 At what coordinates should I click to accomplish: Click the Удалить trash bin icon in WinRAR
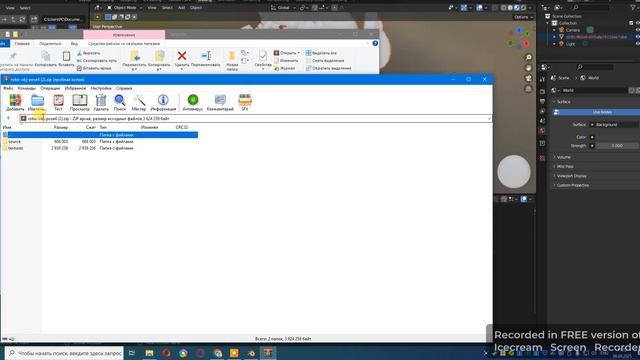coord(101,100)
